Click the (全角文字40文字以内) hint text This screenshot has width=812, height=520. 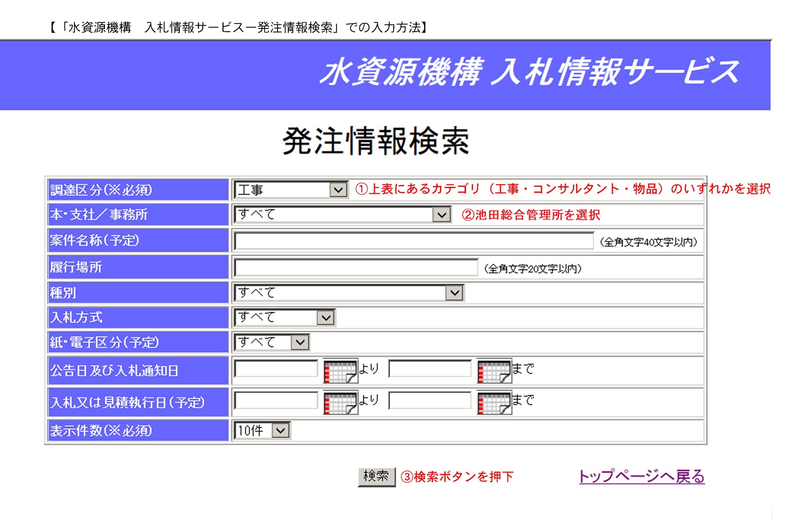648,242
